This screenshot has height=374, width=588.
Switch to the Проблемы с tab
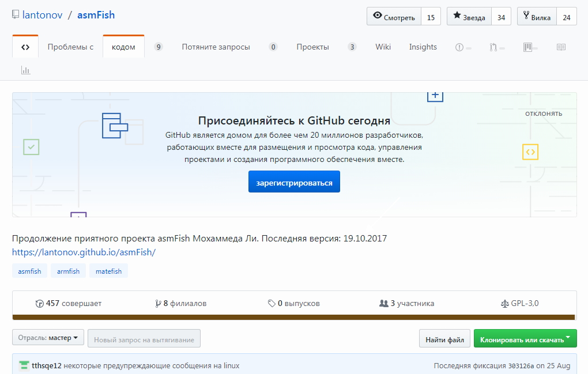click(x=70, y=47)
